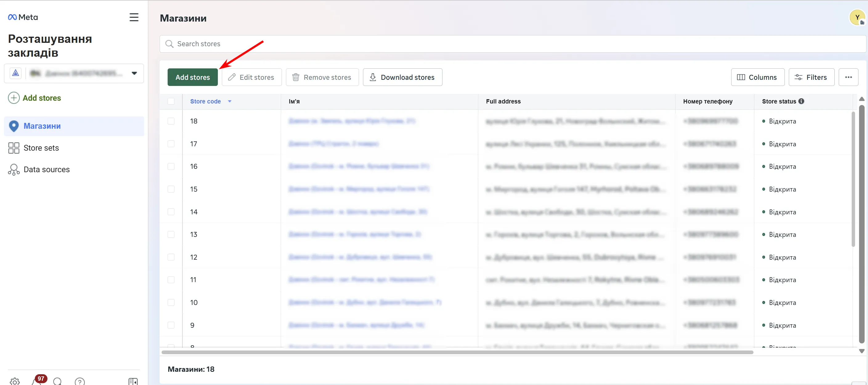Viewport: 868px width, 385px height.
Task: Open Data sources in the sidebar
Action: (47, 169)
